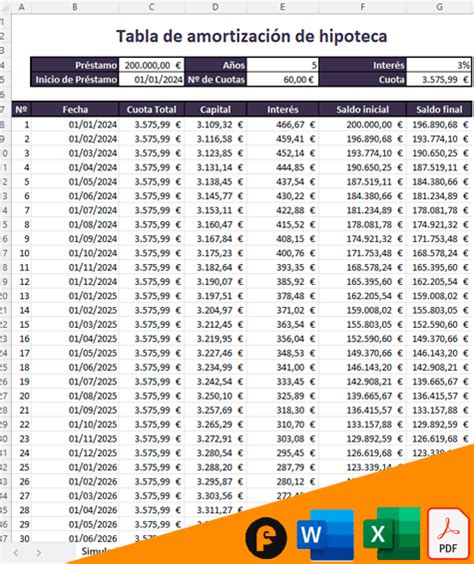The height and width of the screenshot is (564, 474).
Task: Edit the Años value cell showing 5
Action: pyautogui.click(x=283, y=65)
